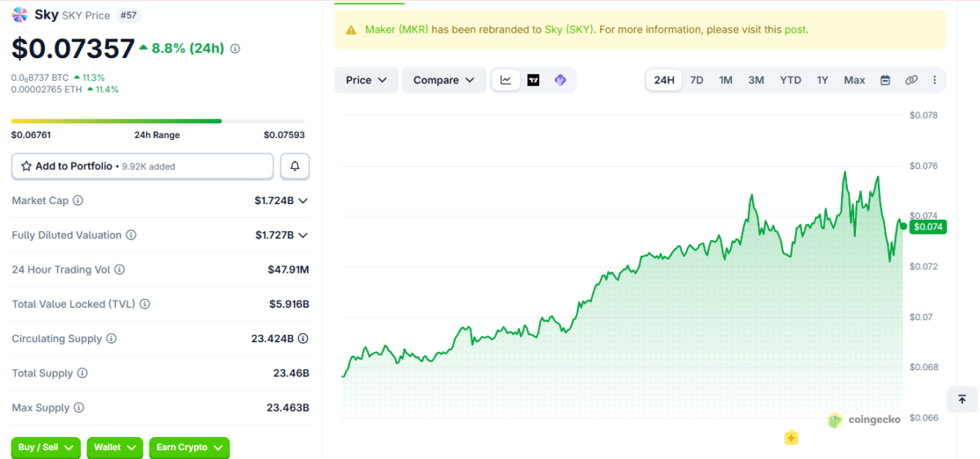Select the 1M time range tab
The width and height of the screenshot is (980, 459).
(x=726, y=80)
